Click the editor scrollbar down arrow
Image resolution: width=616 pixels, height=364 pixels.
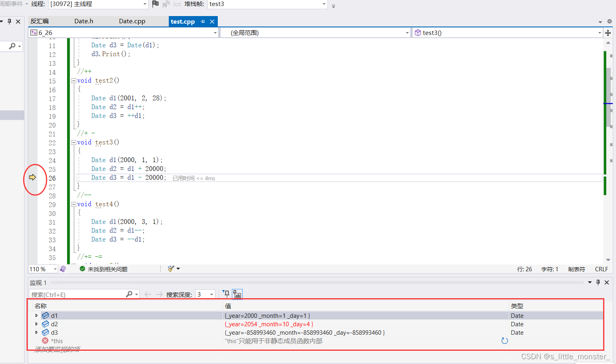(608, 260)
